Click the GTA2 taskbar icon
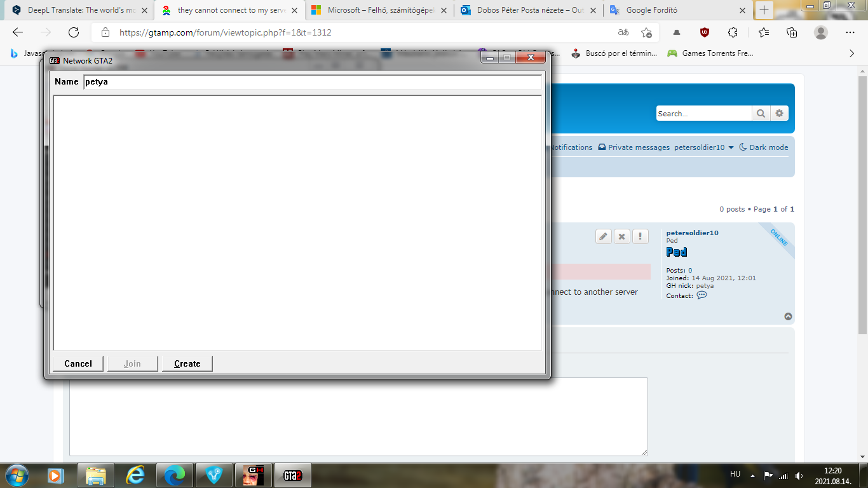868x488 pixels. [292, 475]
